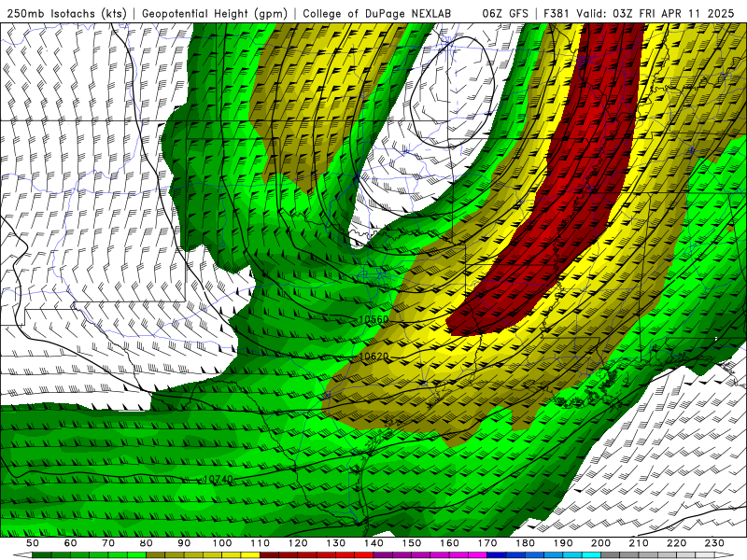Click the 60 value on the color scale
The image size is (747, 560).
(x=70, y=543)
